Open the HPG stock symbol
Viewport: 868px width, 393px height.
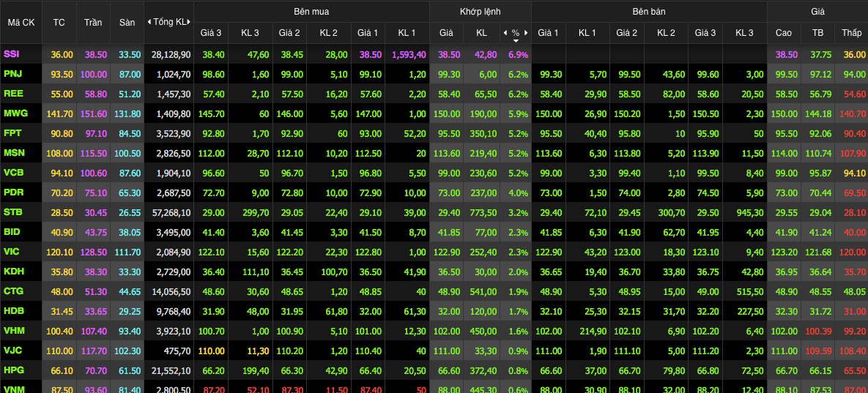point(13,370)
